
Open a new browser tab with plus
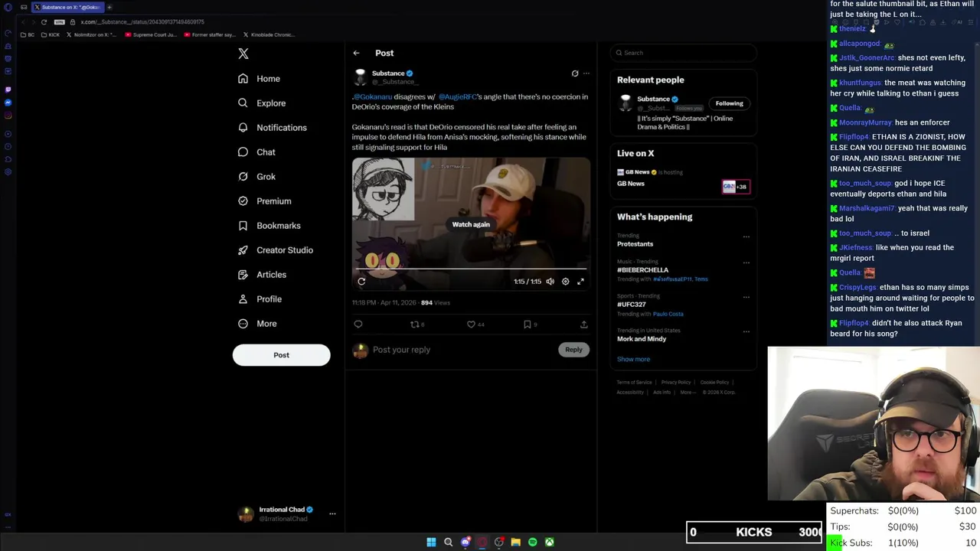(109, 7)
